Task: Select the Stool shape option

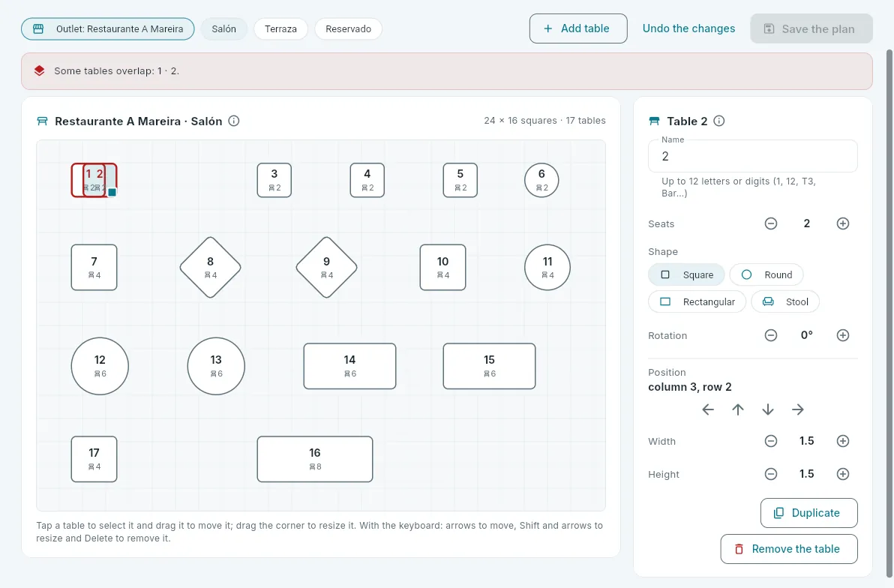Action: (785, 301)
